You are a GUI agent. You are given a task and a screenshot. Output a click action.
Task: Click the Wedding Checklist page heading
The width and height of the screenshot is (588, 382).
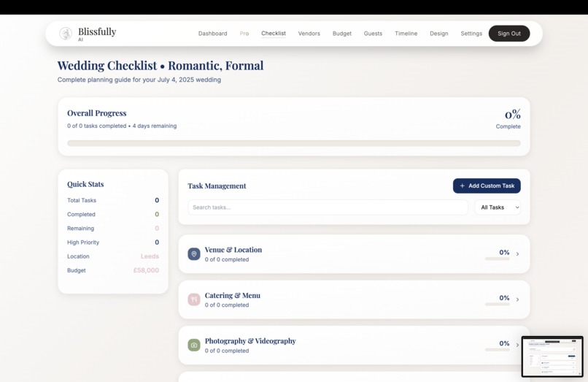point(160,66)
